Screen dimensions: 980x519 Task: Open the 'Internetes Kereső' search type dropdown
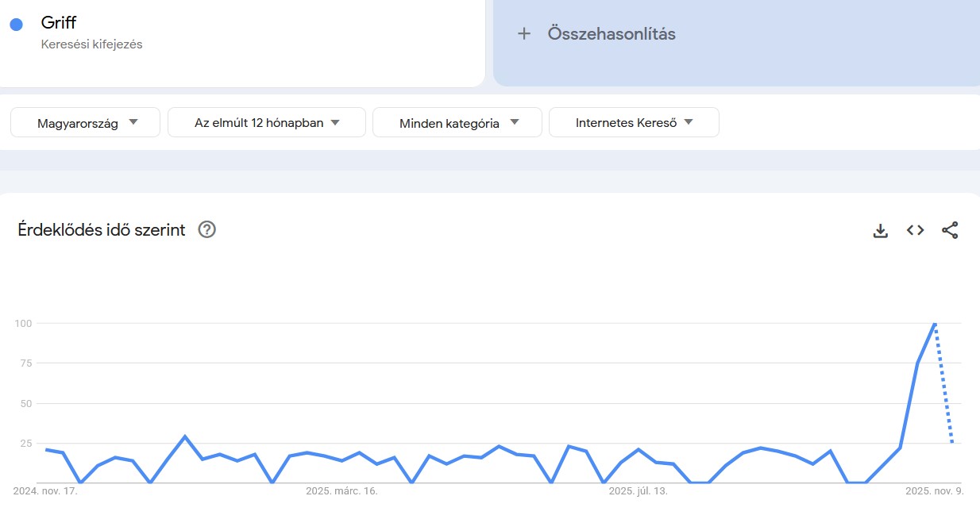click(x=633, y=122)
